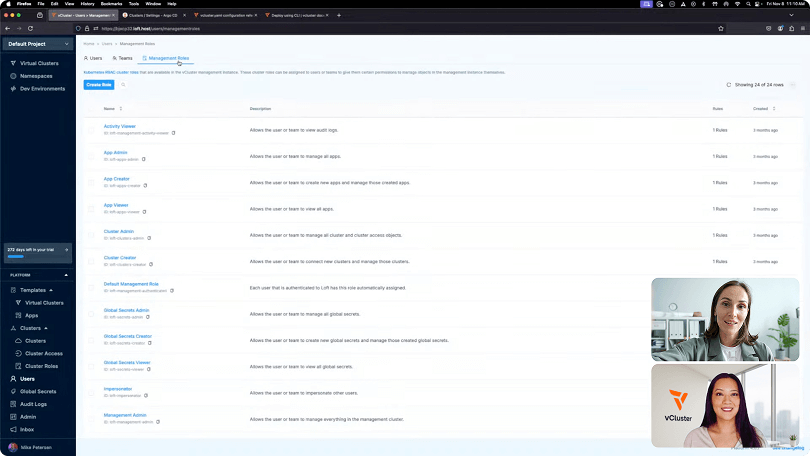
Task: Tick the checkbox for App Viewer row
Action: tap(91, 209)
